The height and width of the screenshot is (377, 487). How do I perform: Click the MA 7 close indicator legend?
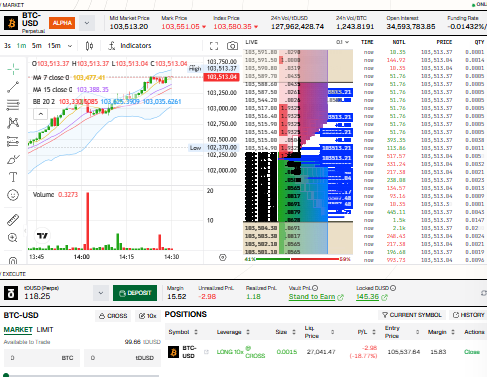pos(69,78)
